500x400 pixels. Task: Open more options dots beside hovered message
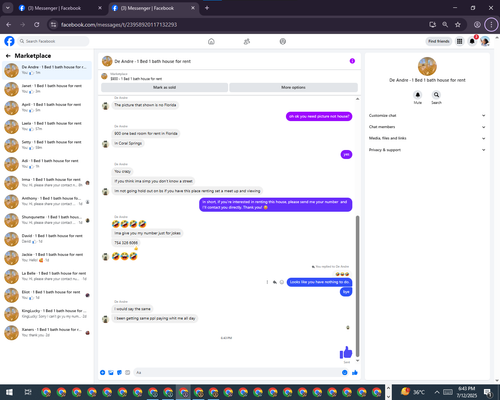click(267, 282)
